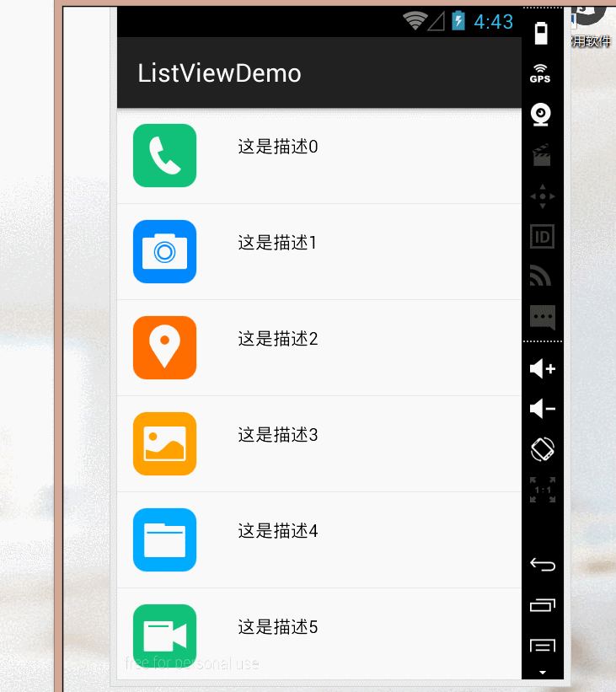Open the SMS message bubble widget
The width and height of the screenshot is (616, 692).
[x=543, y=317]
